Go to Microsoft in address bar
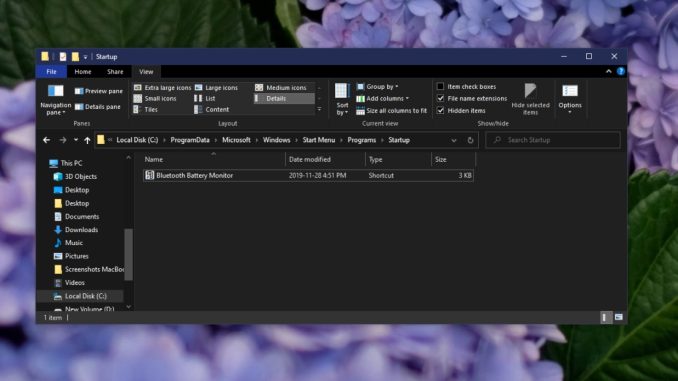 click(x=236, y=140)
